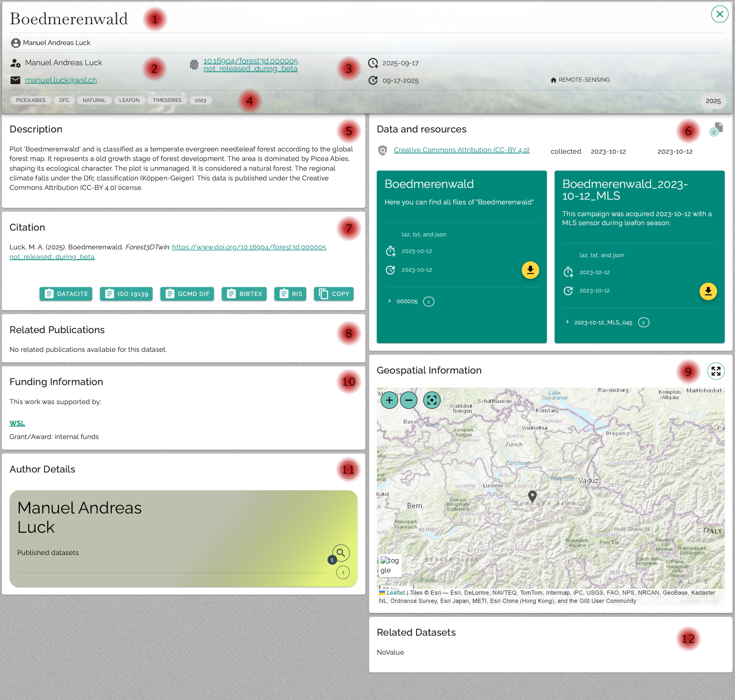Image resolution: width=735 pixels, height=700 pixels.
Task: Export citation as BIBTEX
Action: (x=244, y=294)
